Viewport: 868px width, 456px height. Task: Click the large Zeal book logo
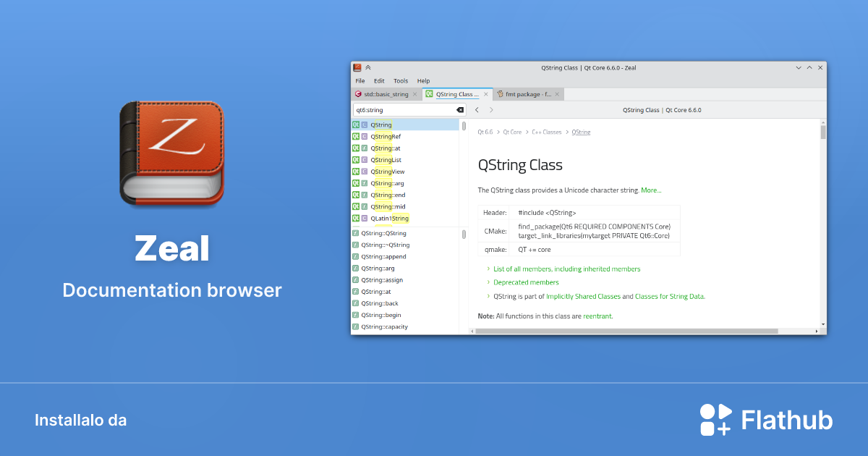point(171,153)
